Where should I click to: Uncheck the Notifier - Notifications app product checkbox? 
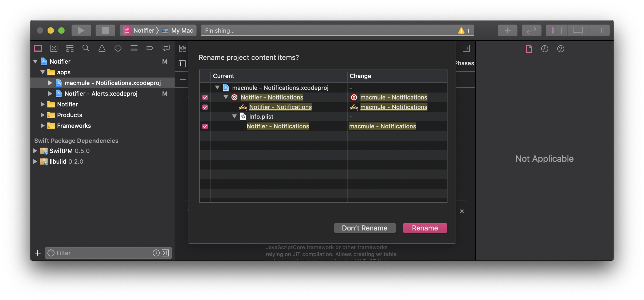(205, 107)
